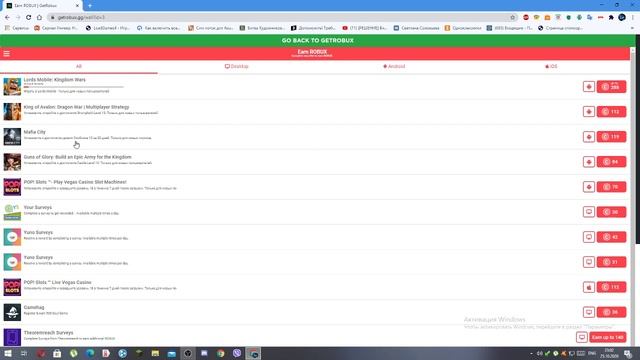
Task: Click desktop icon for Theoremreach Surveys
Action: pyautogui.click(x=582, y=337)
